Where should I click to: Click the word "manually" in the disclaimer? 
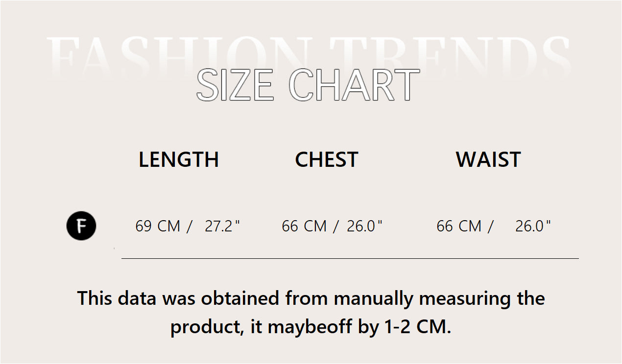[x=374, y=298]
